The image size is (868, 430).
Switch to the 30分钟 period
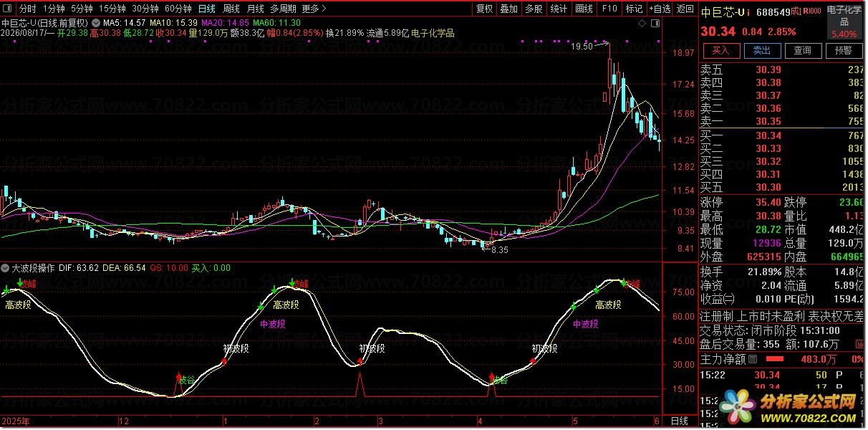coord(145,9)
